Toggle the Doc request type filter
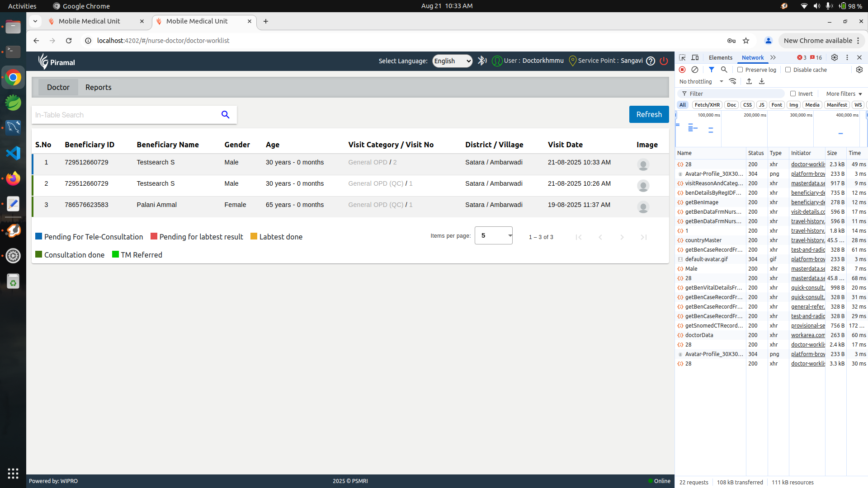The image size is (868, 488). (x=731, y=105)
